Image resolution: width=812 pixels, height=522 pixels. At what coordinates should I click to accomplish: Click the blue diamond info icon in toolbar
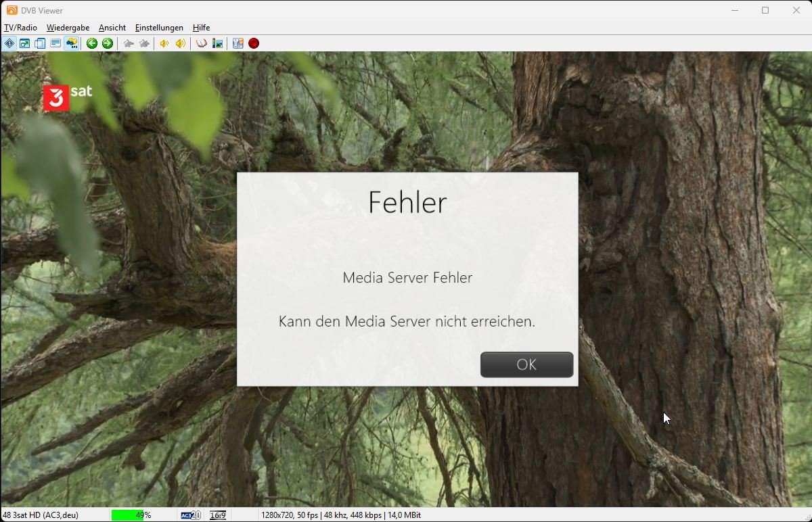[9, 43]
